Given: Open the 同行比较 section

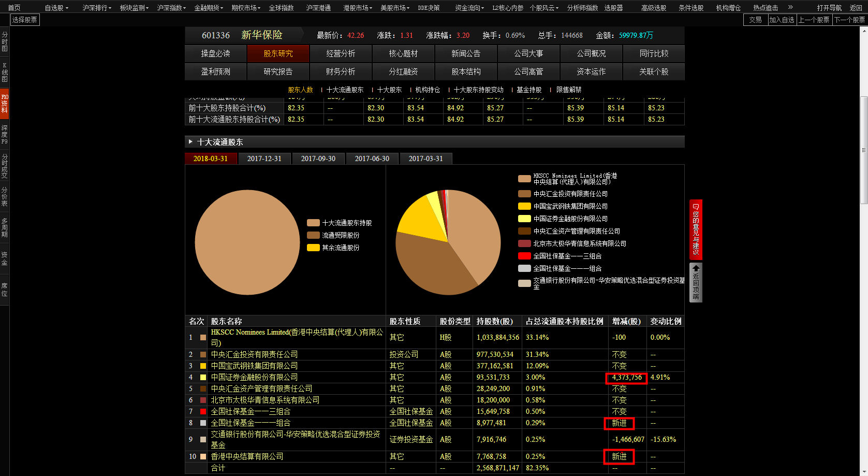Looking at the screenshot, I should click(x=654, y=53).
